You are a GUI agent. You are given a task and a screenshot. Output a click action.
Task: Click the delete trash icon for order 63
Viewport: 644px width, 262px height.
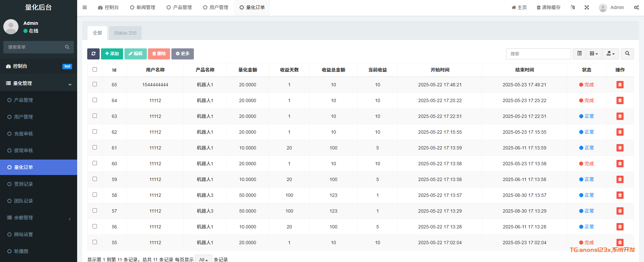point(620,116)
